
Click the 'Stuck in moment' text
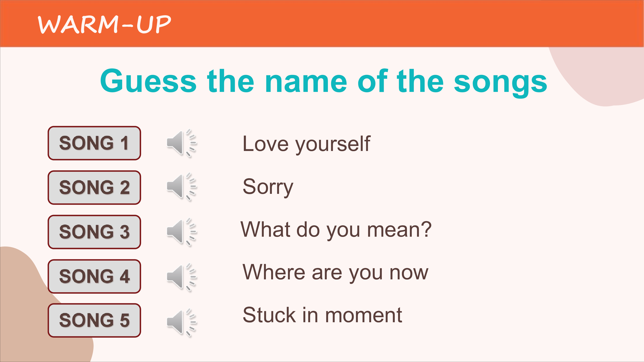click(322, 315)
